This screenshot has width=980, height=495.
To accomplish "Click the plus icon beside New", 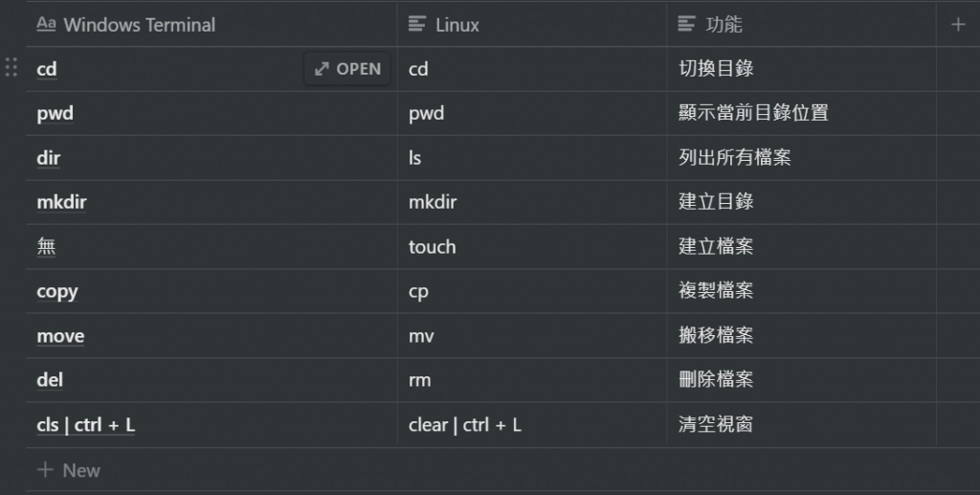I will point(45,469).
